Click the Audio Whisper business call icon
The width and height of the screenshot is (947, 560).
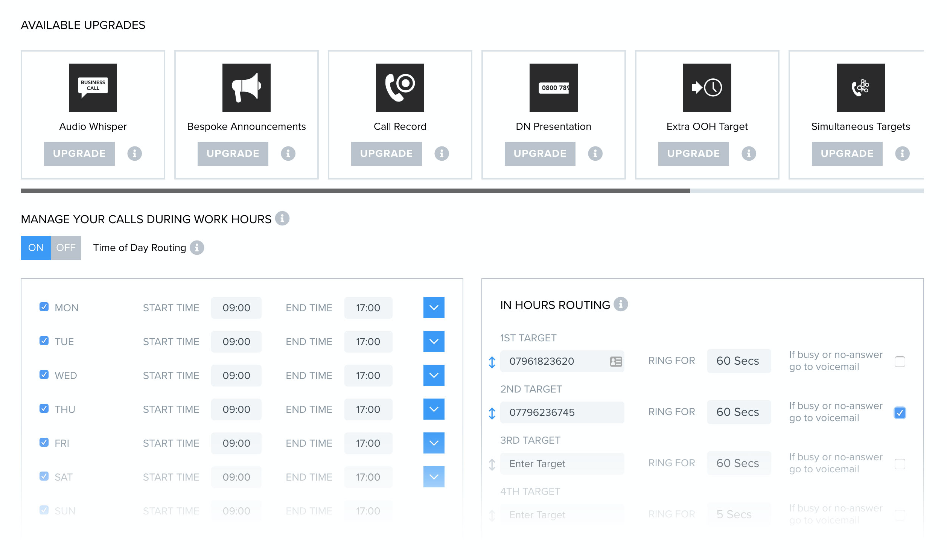click(x=93, y=88)
